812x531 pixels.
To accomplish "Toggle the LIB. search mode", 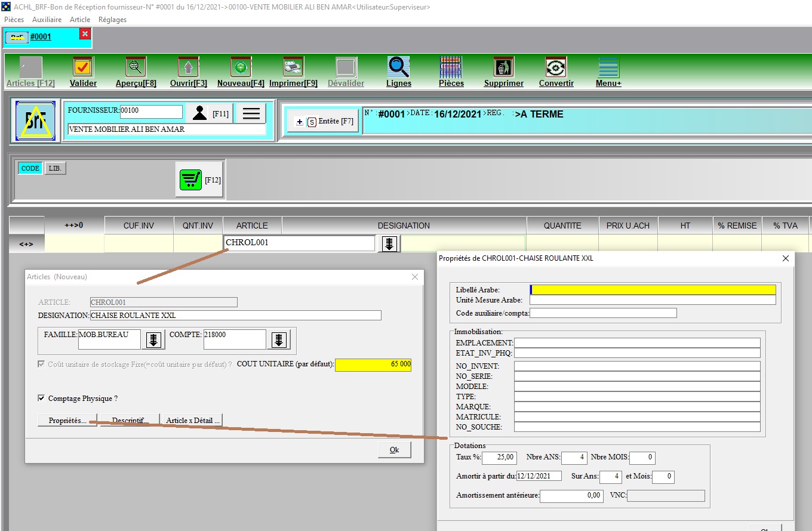I will click(x=55, y=168).
